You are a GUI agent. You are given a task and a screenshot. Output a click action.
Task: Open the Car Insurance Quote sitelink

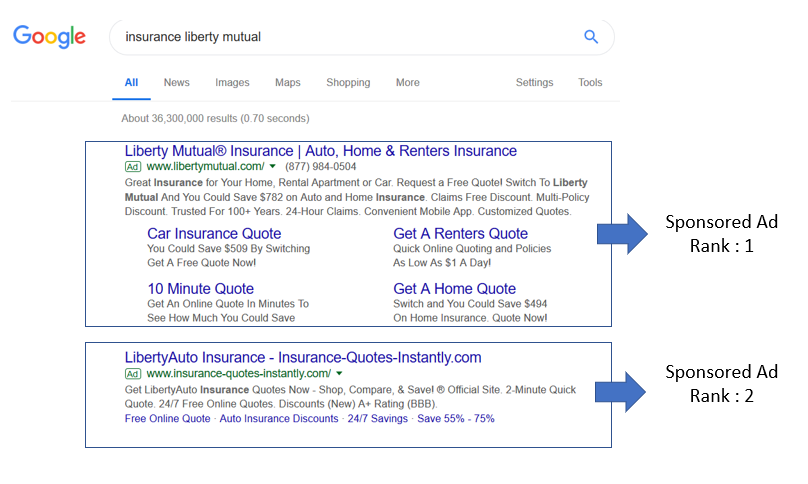pos(214,233)
